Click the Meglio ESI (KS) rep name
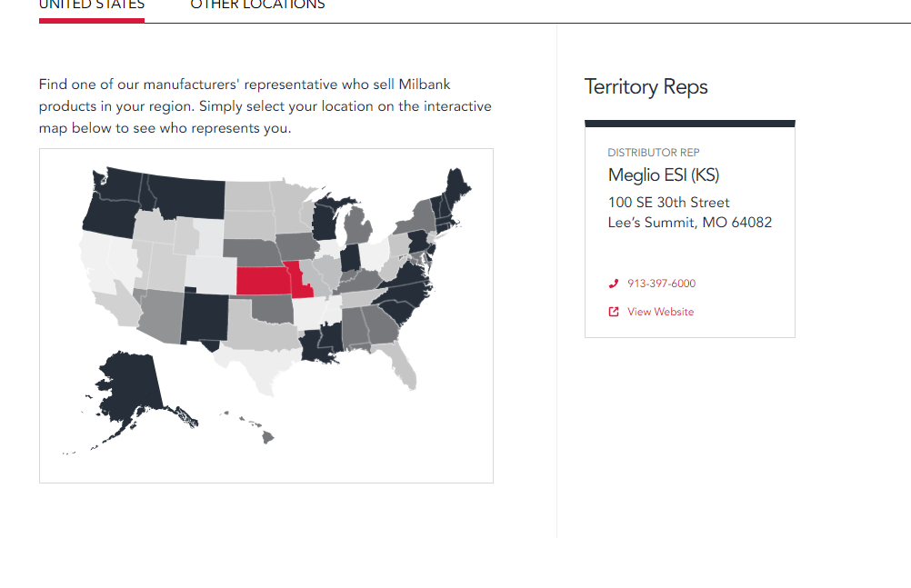This screenshot has height=588, width=911. click(x=664, y=174)
